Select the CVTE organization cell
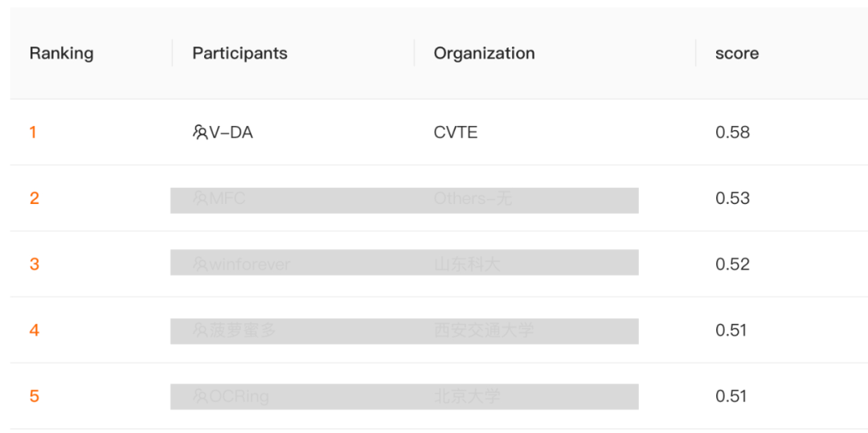The width and height of the screenshot is (868, 433). click(x=455, y=133)
